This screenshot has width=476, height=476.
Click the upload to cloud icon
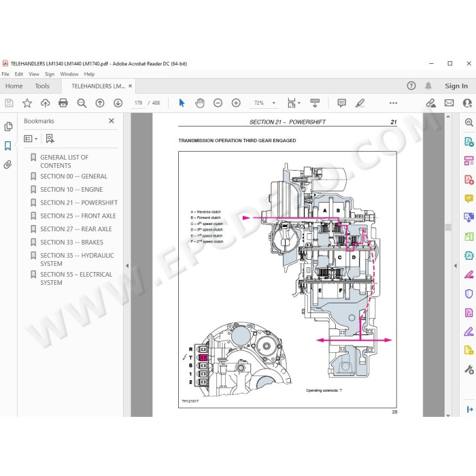click(x=46, y=103)
